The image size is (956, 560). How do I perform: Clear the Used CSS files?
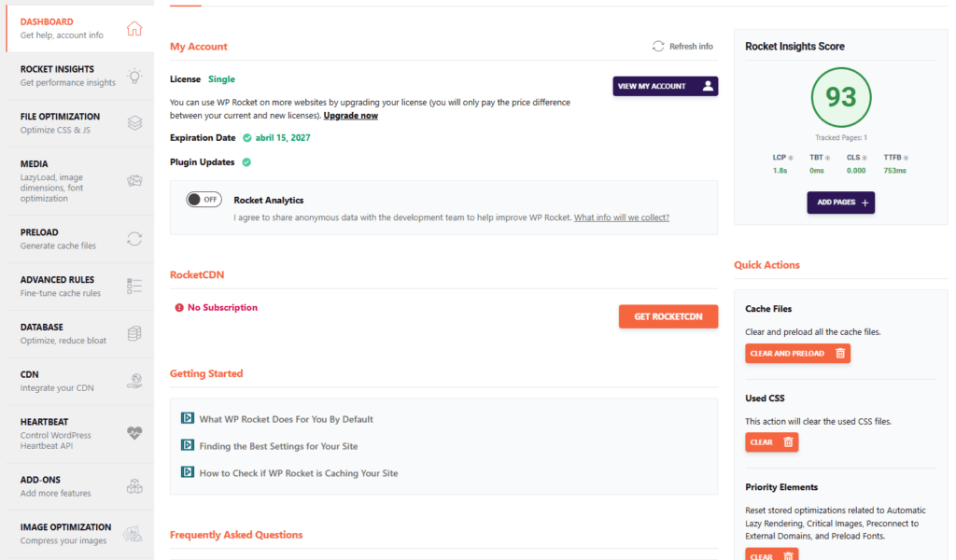pos(771,442)
